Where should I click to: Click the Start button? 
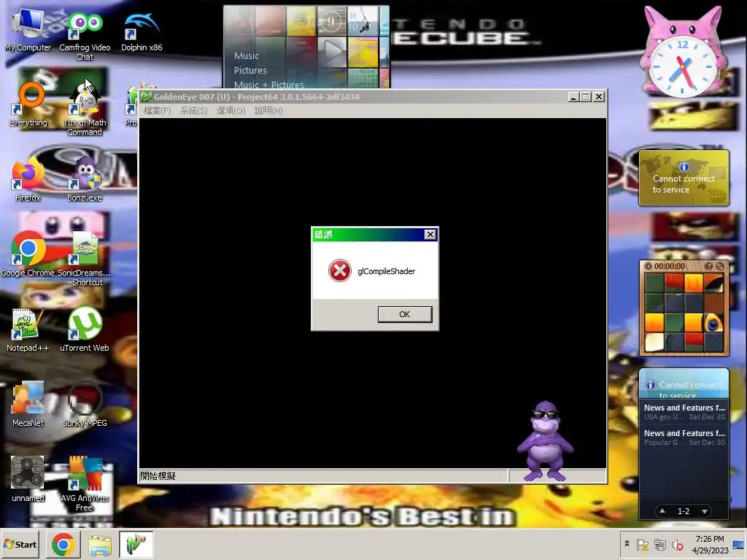20,544
